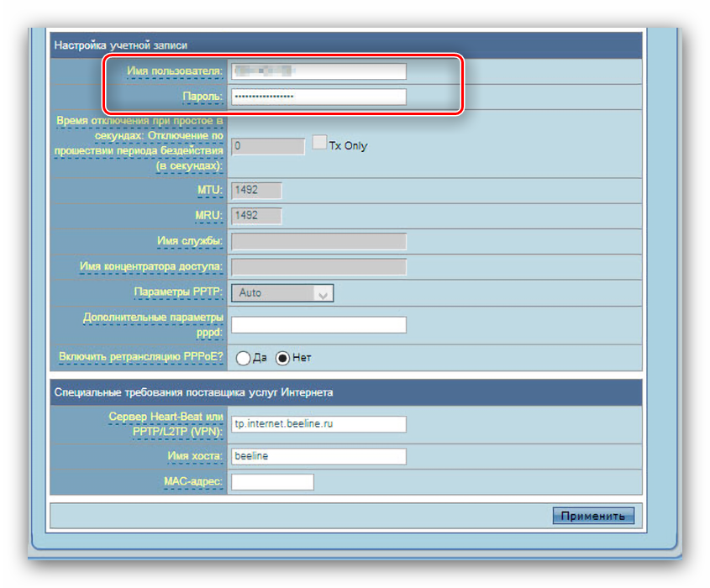Enable the Tx Only checkbox
710x588 pixels.
(319, 143)
